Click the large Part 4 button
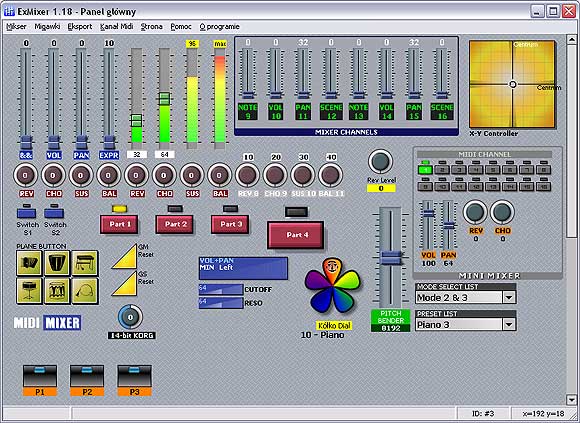Image resolution: width=580 pixels, height=423 pixels. (x=296, y=235)
